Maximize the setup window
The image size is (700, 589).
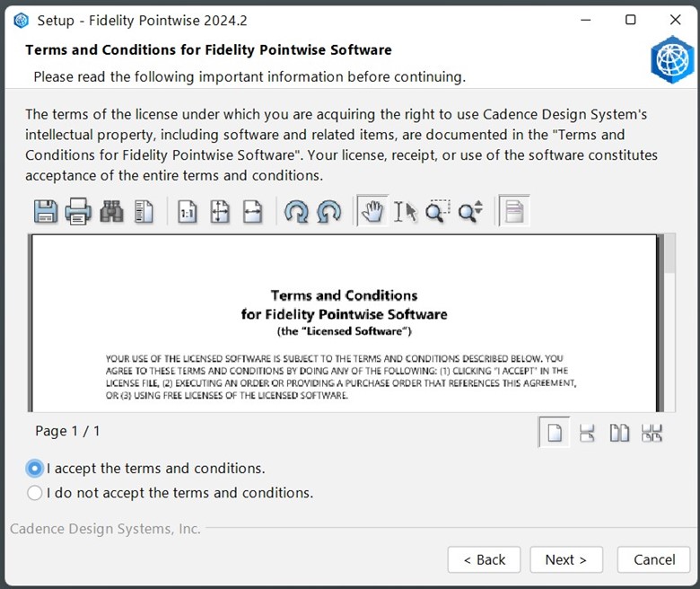pos(630,20)
